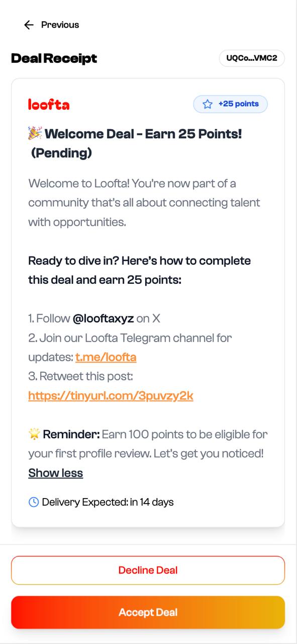Viewport: 297px width, 644px height.
Task: Click the star icon in points badge
Action: (208, 104)
